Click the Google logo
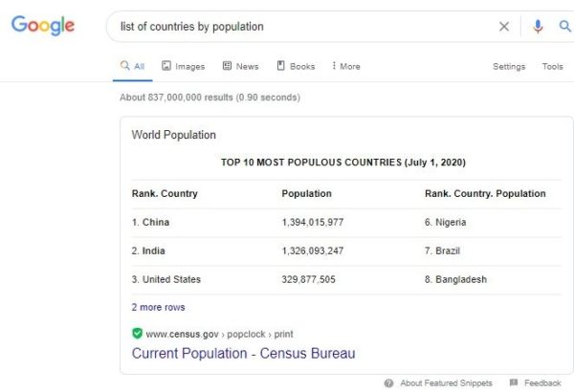This screenshot has width=574, height=392. (43, 25)
